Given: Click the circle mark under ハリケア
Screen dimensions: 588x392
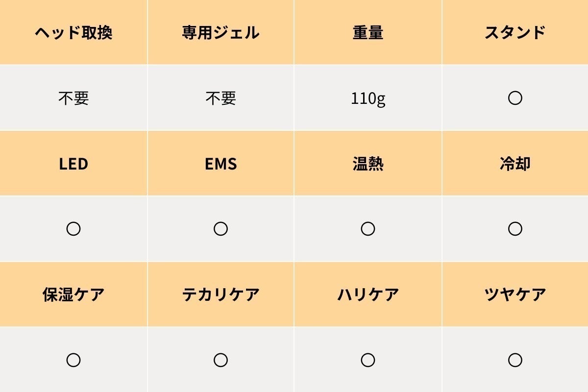Looking at the screenshot, I should click(x=367, y=360).
